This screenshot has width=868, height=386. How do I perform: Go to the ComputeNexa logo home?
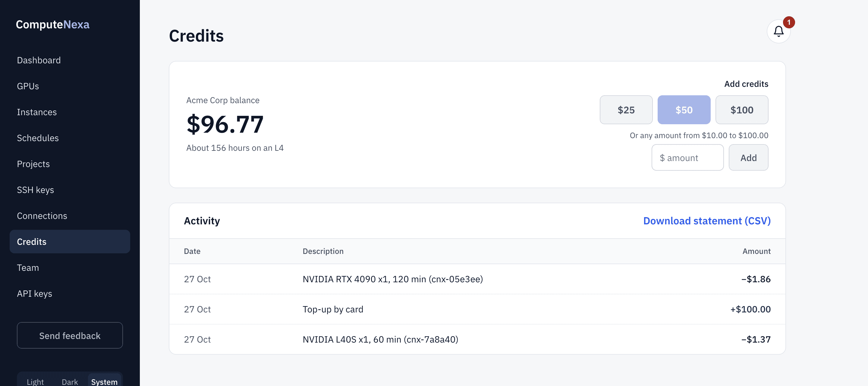[x=52, y=24]
